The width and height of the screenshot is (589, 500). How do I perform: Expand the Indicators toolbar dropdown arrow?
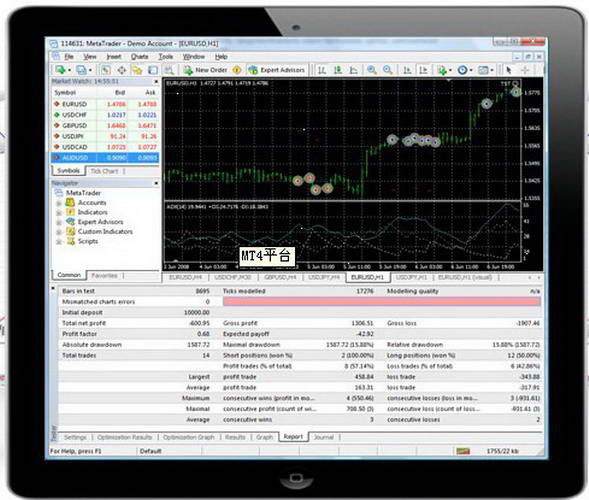(450, 70)
